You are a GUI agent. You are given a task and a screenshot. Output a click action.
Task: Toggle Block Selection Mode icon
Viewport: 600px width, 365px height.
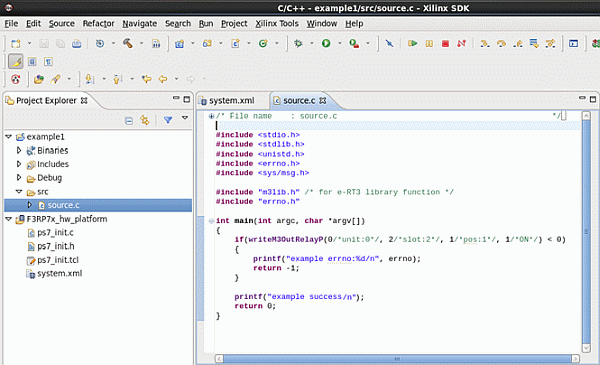tap(32, 62)
